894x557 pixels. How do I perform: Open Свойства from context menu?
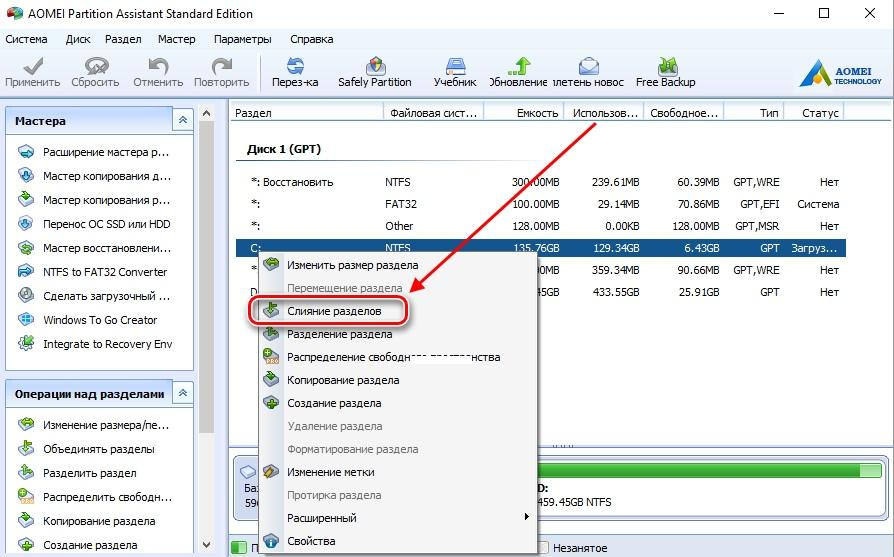tap(398, 541)
